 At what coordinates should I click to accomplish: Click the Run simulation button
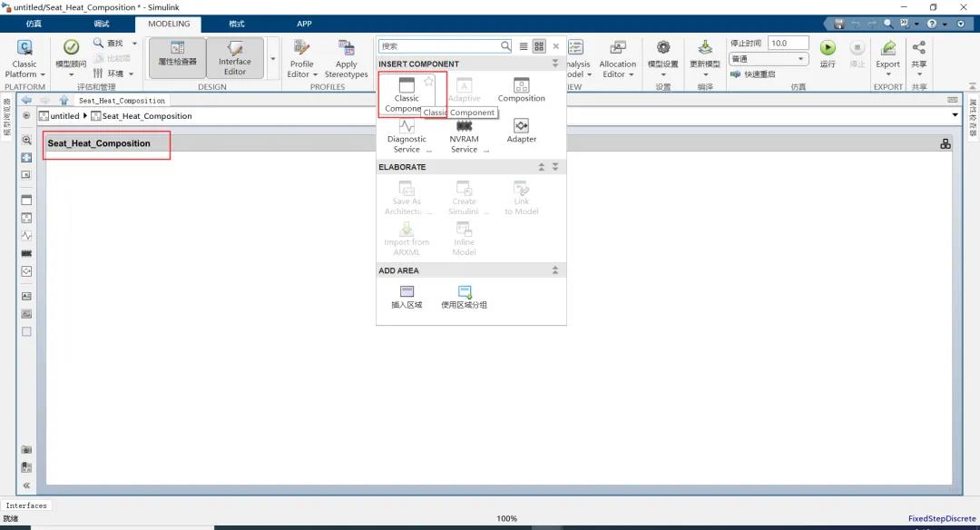(828, 53)
